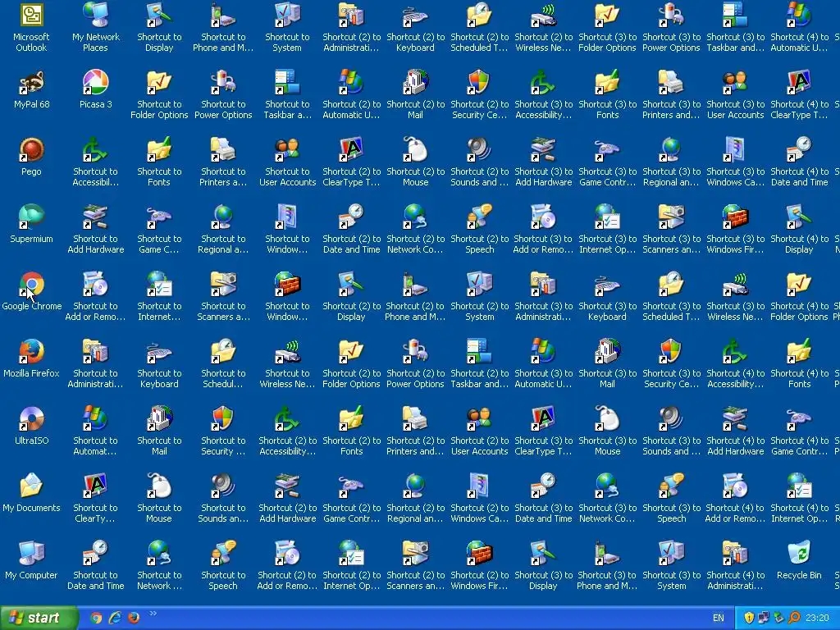
Task: Select the 'Shortcut (2) to Mail' icon
Action: (x=415, y=83)
